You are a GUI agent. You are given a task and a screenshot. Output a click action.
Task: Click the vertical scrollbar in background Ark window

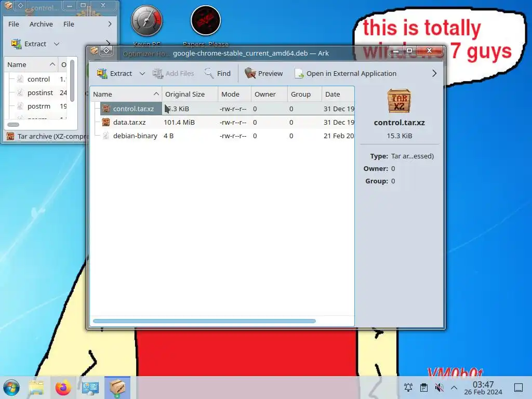point(72,81)
